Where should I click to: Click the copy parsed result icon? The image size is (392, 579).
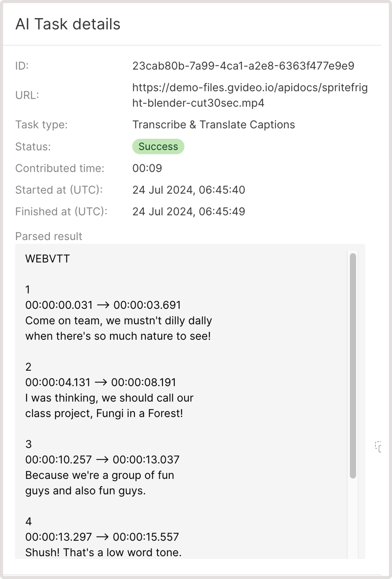coord(378,447)
